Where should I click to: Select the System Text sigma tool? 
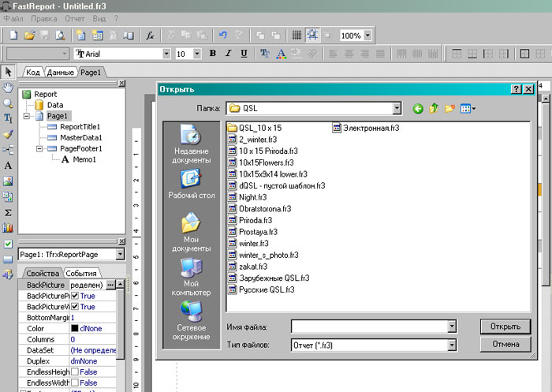pos(8,212)
